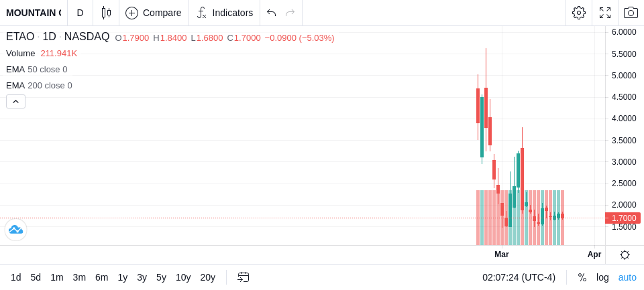
Task: Click the MOUNTAIN symbol search field
Action: click(x=34, y=13)
